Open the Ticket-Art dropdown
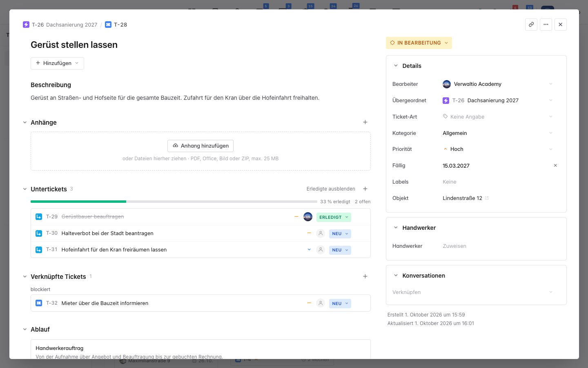The image size is (588, 368). pyautogui.click(x=497, y=117)
